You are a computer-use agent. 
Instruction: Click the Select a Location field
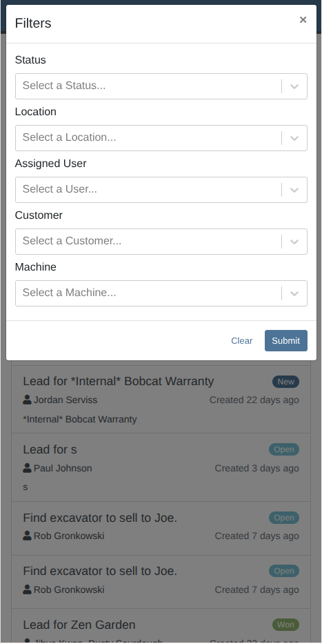click(x=161, y=138)
